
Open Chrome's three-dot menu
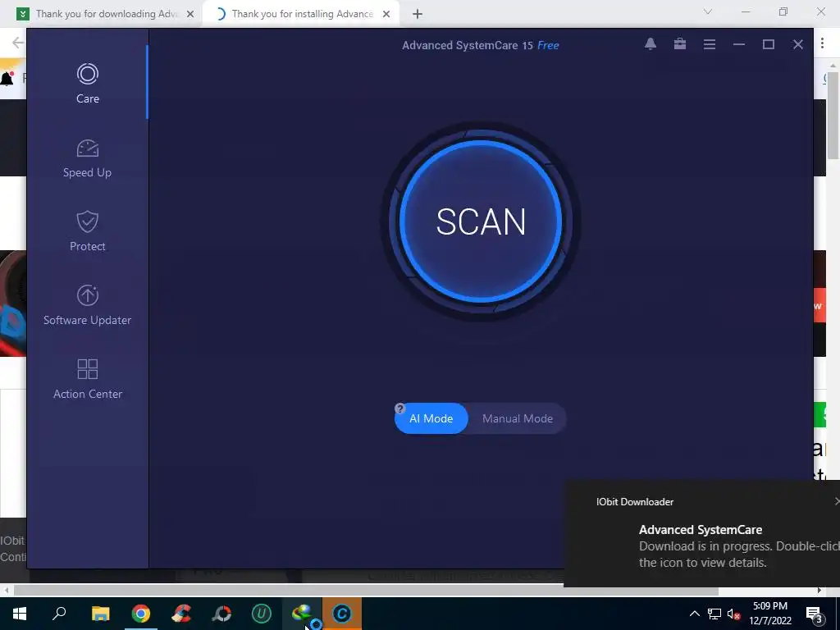[x=822, y=43]
